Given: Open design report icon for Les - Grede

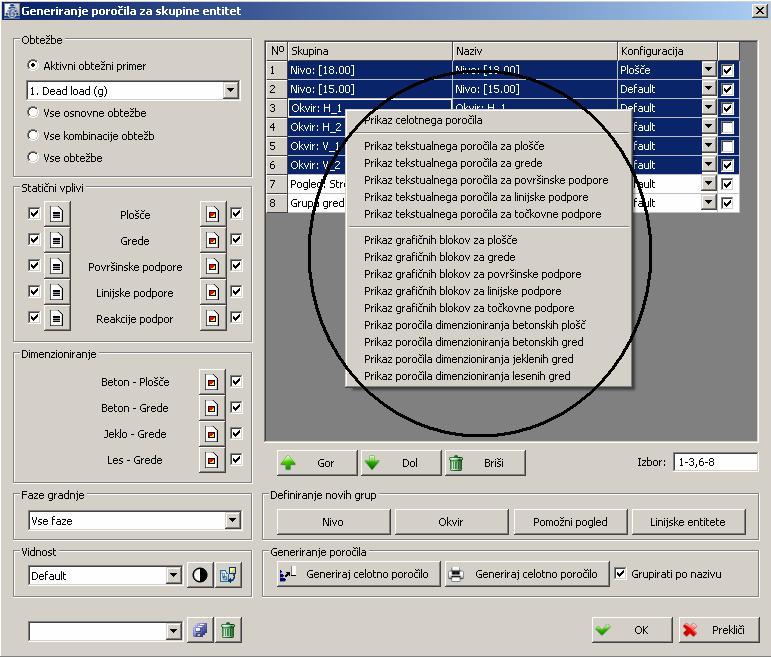Looking at the screenshot, I should click(212, 460).
